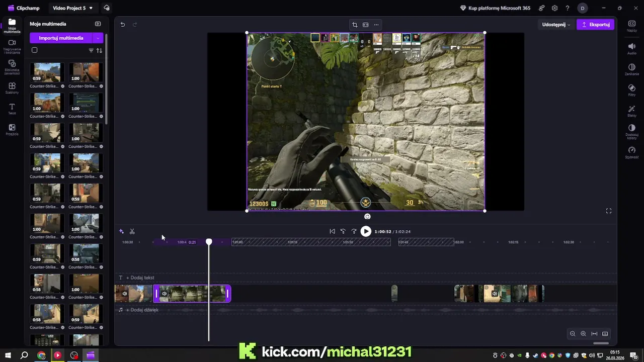Open the Szablony templates tab
This screenshot has height=362, width=644.
(12, 88)
